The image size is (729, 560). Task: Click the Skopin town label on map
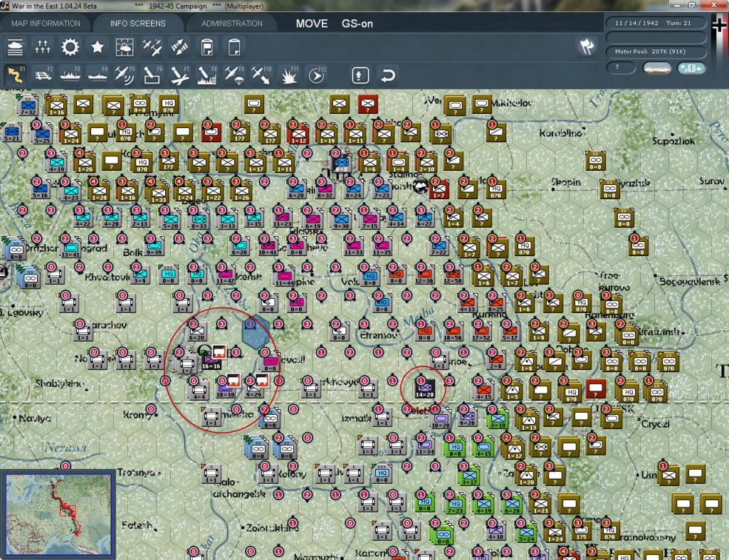566,182
